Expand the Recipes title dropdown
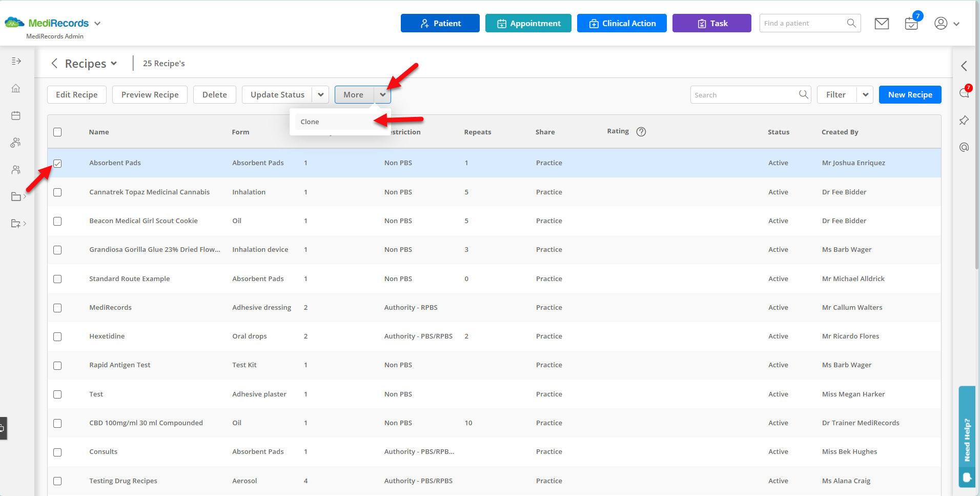 [114, 64]
